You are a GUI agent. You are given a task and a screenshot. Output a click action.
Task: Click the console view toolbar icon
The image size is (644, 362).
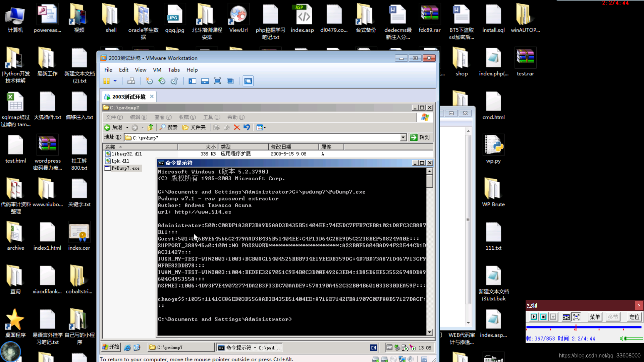248,81
